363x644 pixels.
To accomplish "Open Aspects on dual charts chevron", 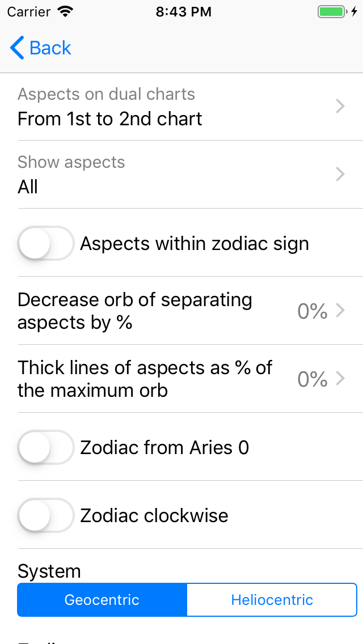I will pos(340,106).
